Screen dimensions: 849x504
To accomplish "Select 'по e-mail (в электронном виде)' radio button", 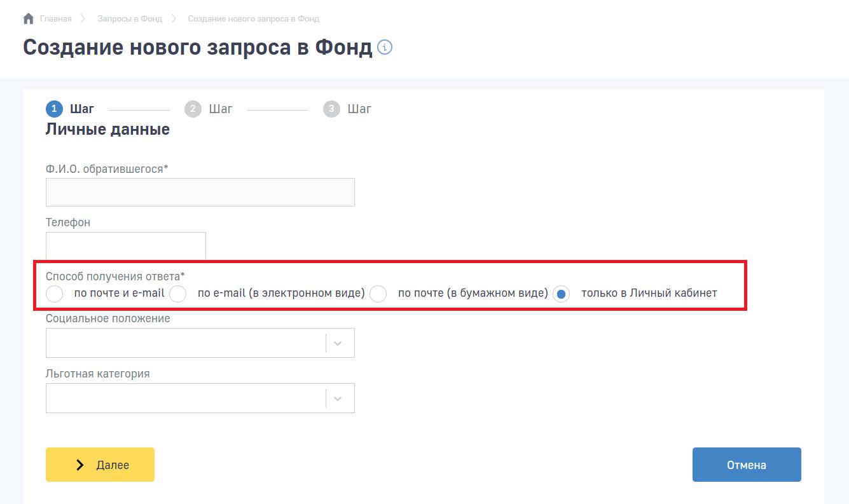I will (x=178, y=294).
